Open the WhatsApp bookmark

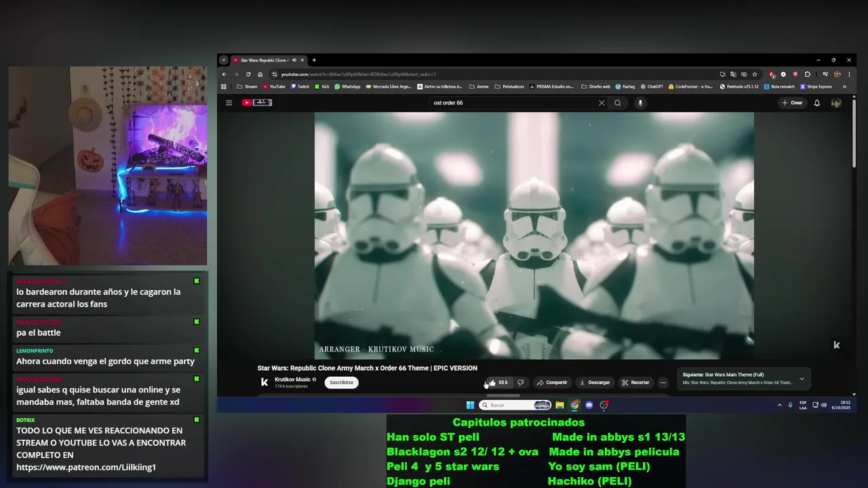coord(347,87)
